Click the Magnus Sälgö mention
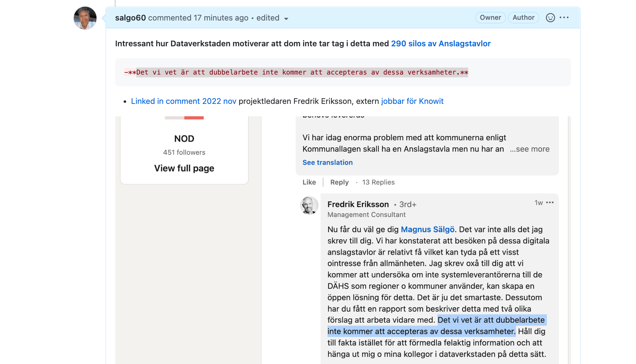Screen dimensions: 636x364 428,229
